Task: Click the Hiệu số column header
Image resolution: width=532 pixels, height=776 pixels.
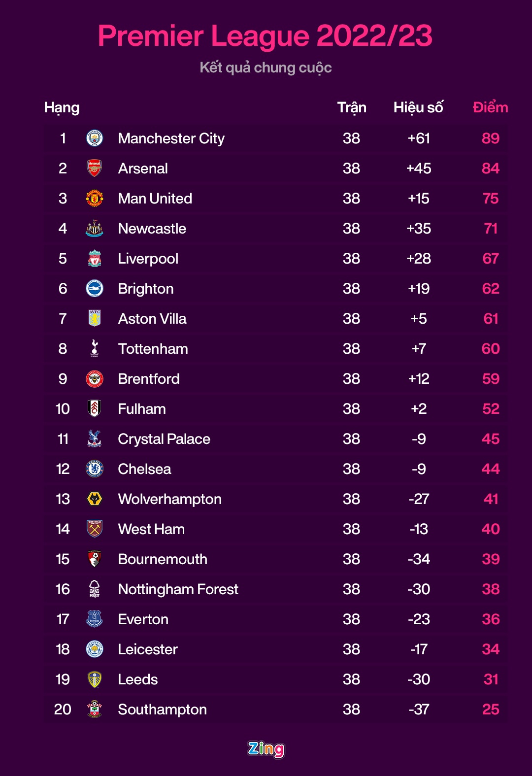Action: pos(418,107)
